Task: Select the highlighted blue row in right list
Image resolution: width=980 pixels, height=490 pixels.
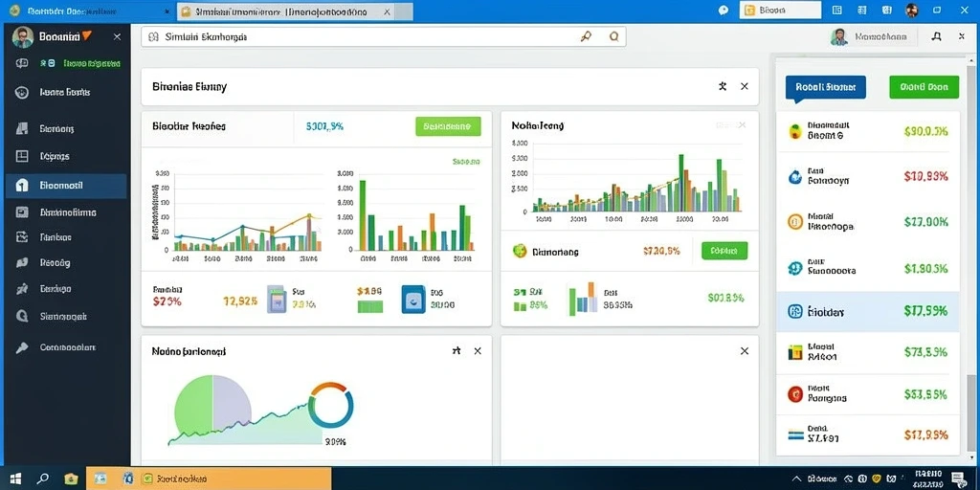Action: [868, 311]
